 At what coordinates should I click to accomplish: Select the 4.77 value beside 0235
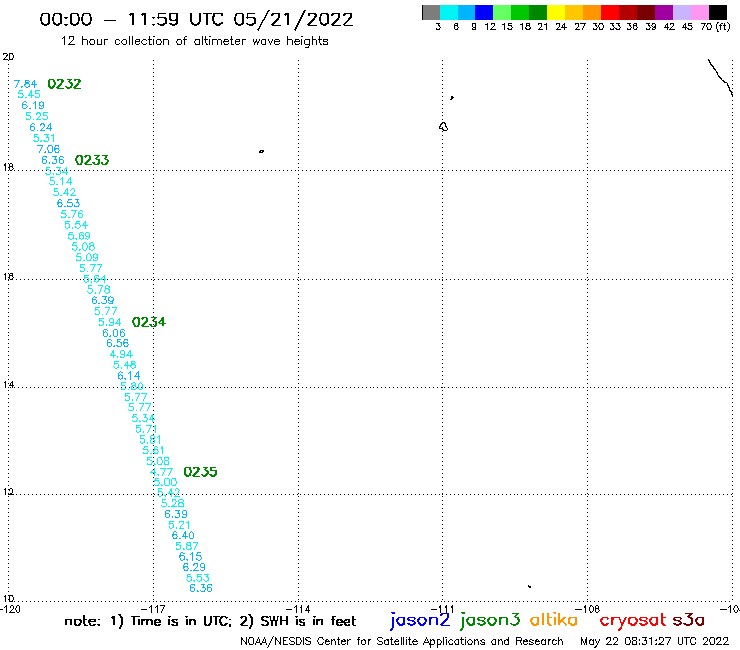click(161, 472)
